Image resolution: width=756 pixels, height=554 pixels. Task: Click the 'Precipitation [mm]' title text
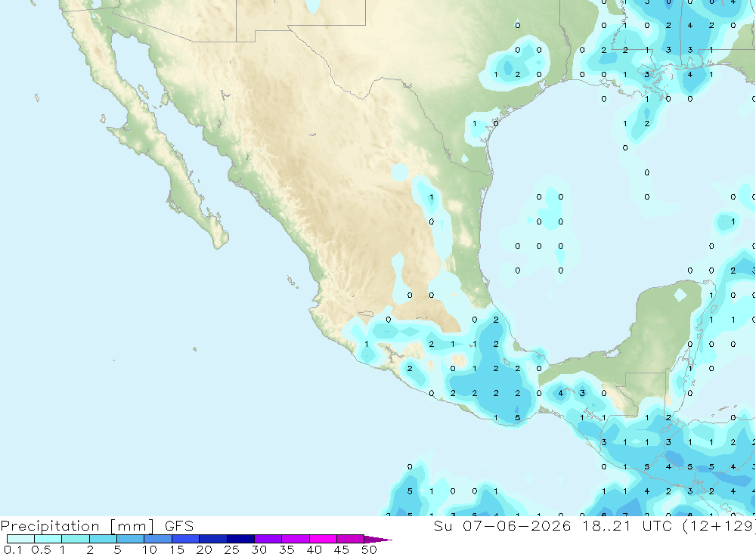(77, 526)
